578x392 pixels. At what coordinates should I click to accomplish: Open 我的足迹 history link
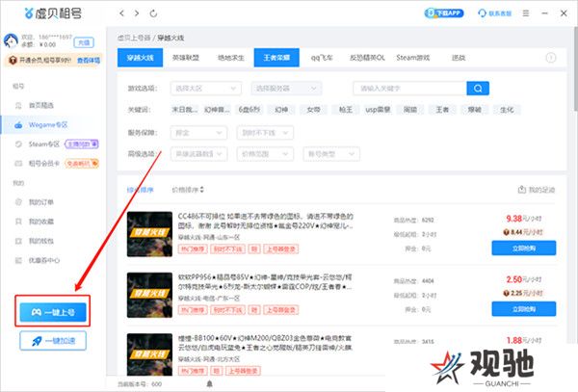[537, 190]
